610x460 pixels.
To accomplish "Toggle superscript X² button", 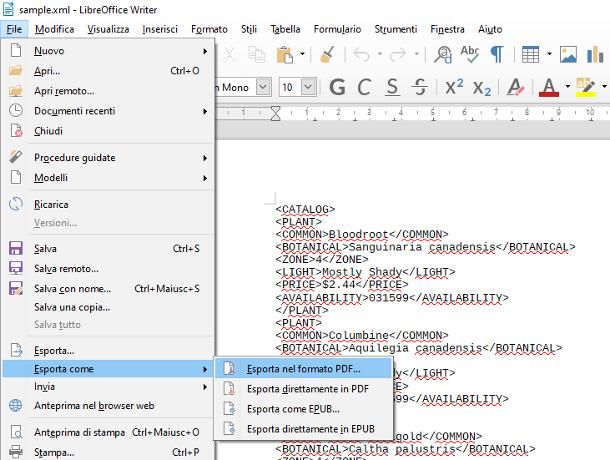I will tap(454, 86).
